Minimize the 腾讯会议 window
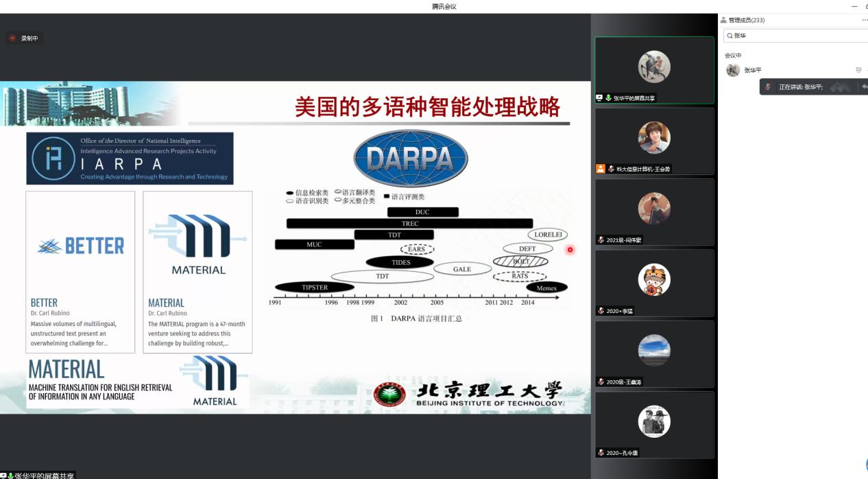 coord(854,6)
